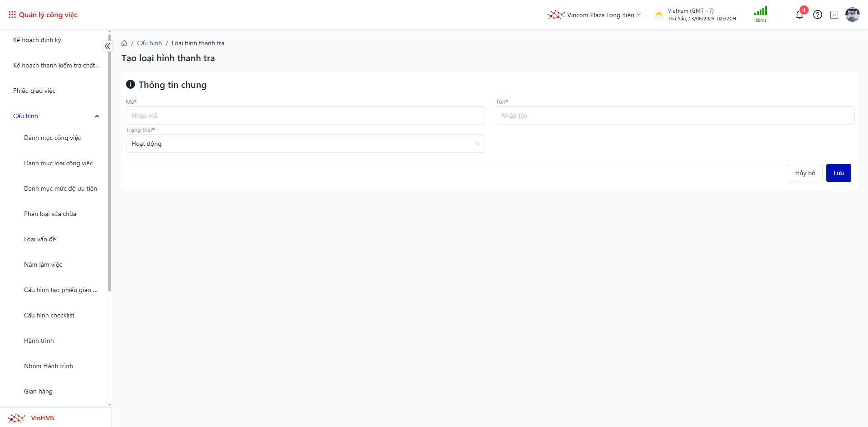Focus the Tên input field
This screenshot has width=868, height=427.
pyautogui.click(x=675, y=115)
